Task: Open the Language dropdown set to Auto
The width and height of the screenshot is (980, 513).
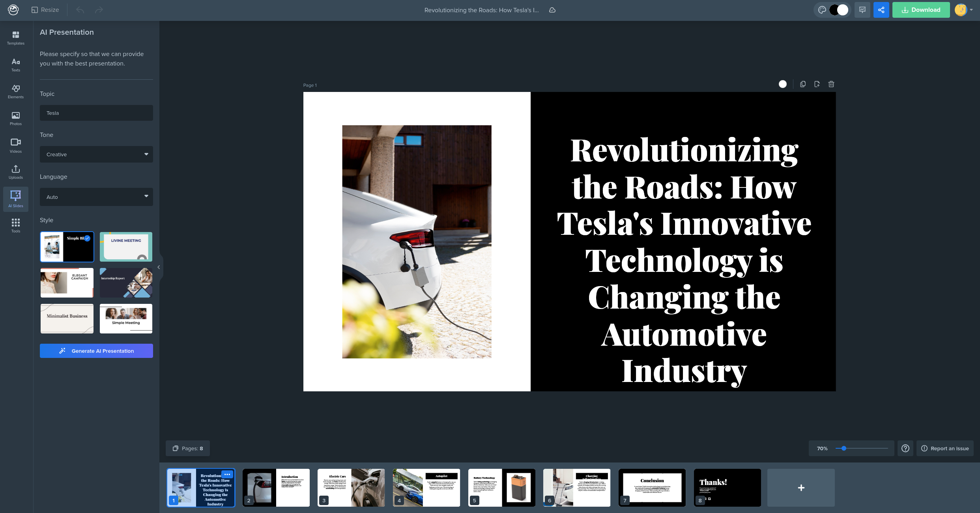Action: click(x=96, y=197)
